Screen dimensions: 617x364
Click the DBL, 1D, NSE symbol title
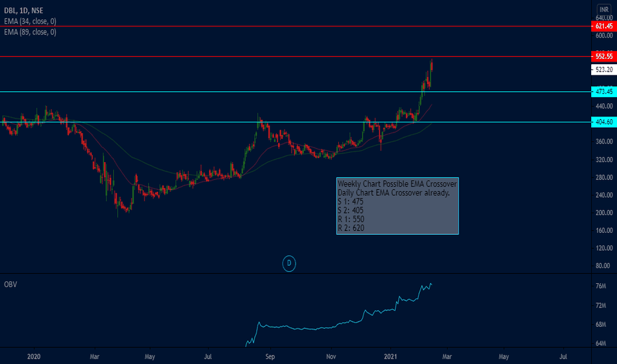pos(24,11)
